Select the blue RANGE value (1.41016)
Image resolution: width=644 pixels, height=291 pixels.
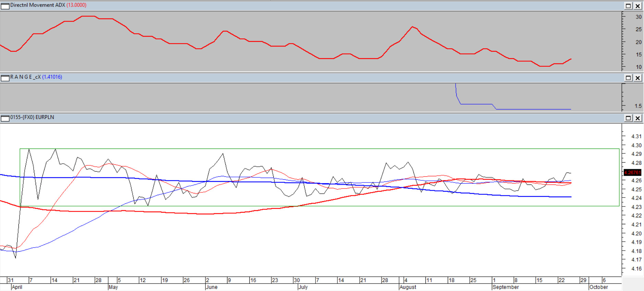point(52,77)
